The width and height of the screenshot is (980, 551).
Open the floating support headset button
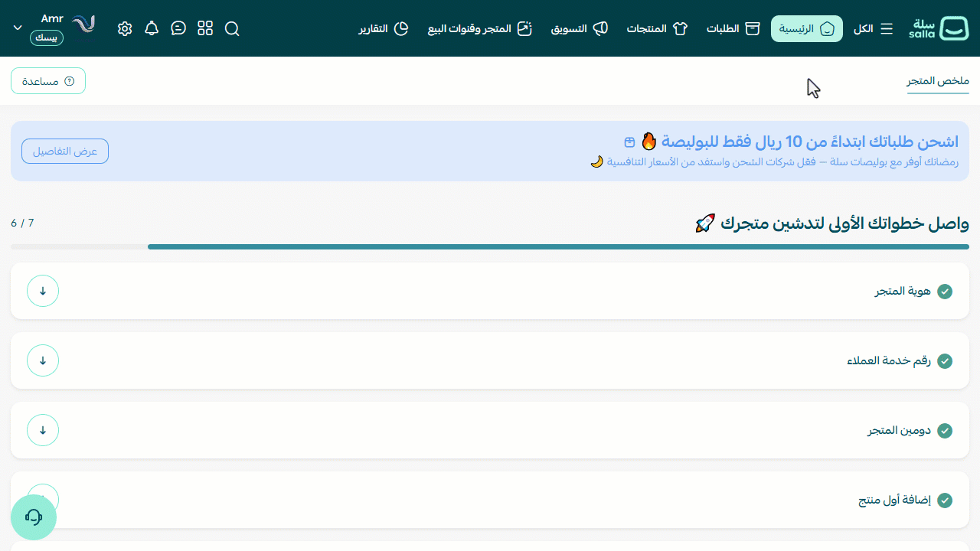pyautogui.click(x=34, y=517)
